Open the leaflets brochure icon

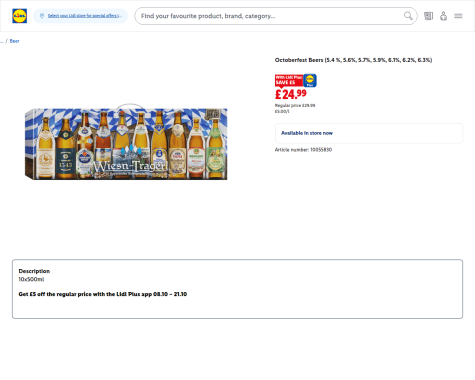(x=428, y=16)
